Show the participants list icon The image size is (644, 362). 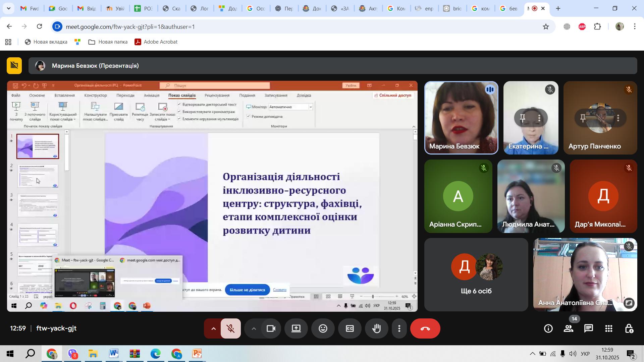569,328
